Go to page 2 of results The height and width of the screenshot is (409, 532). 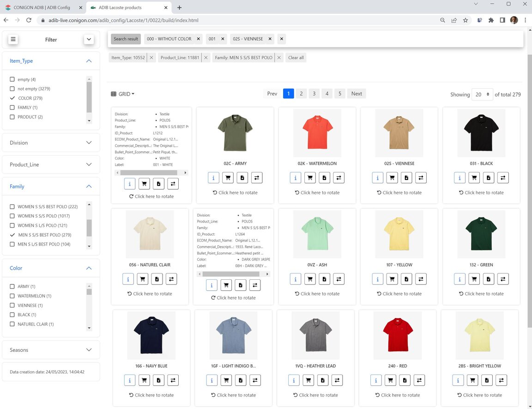(301, 94)
